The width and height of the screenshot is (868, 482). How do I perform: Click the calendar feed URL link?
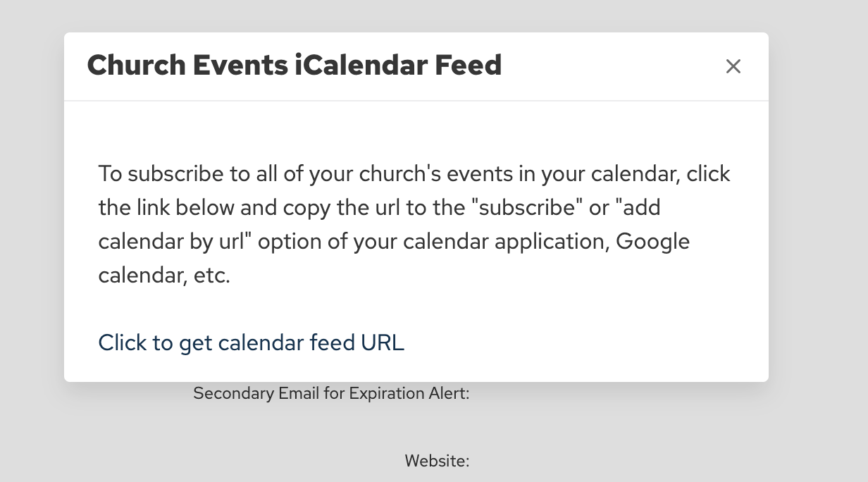pos(251,342)
